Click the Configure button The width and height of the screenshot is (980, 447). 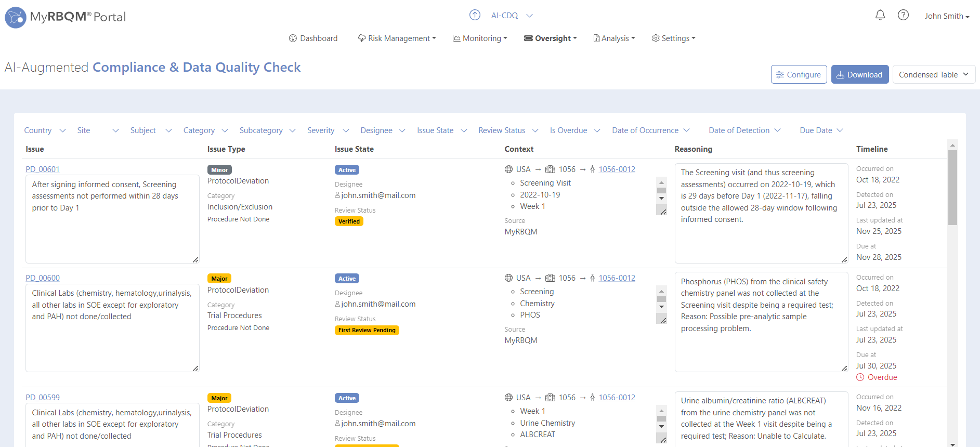[x=799, y=74]
